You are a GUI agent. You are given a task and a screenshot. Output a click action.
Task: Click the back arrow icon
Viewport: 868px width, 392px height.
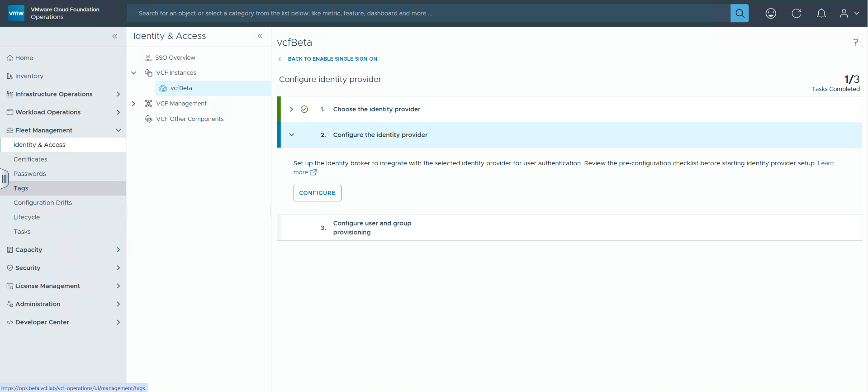pyautogui.click(x=280, y=59)
